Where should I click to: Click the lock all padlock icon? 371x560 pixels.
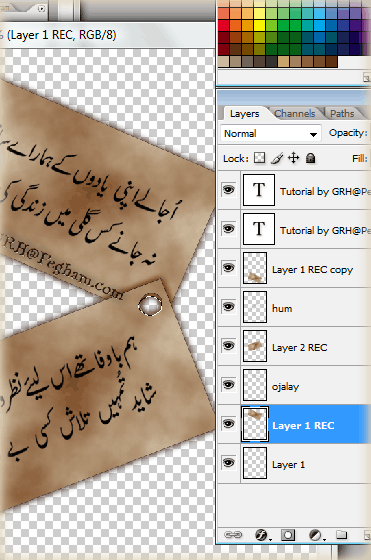(311, 158)
